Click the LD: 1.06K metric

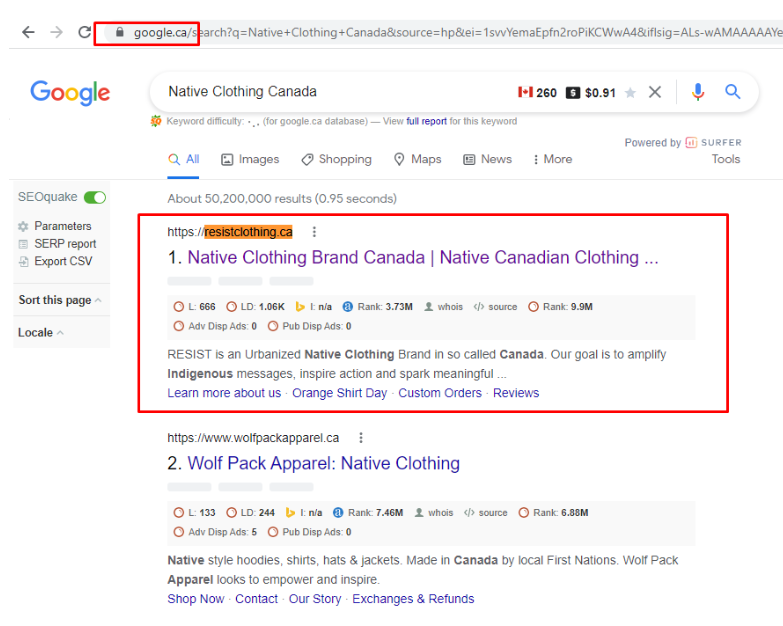[x=255, y=307]
